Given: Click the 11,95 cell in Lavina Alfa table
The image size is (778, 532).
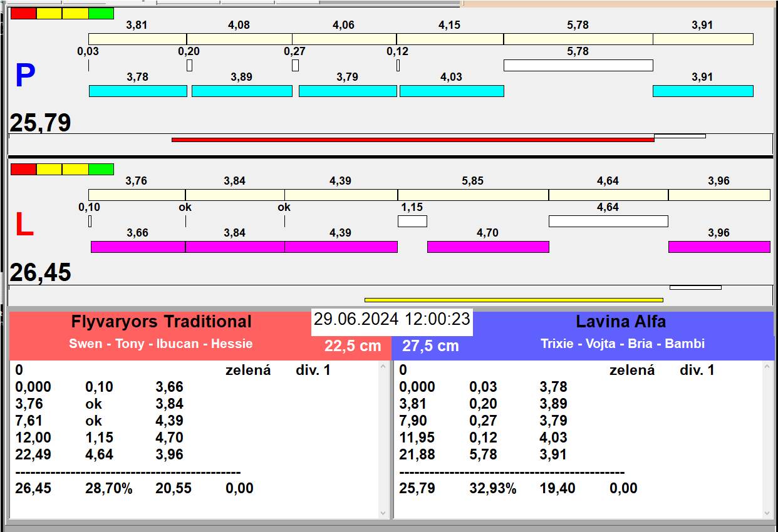Looking at the screenshot, I should click(417, 437).
